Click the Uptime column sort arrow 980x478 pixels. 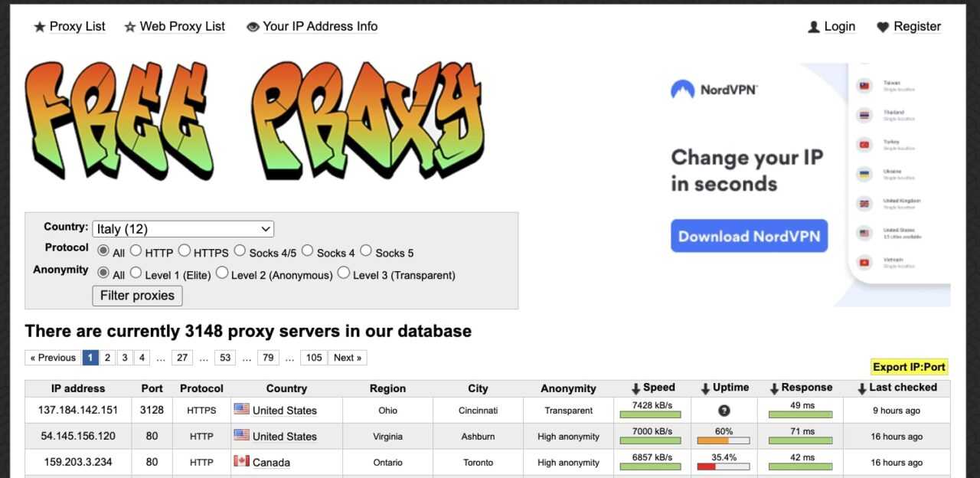(x=704, y=389)
